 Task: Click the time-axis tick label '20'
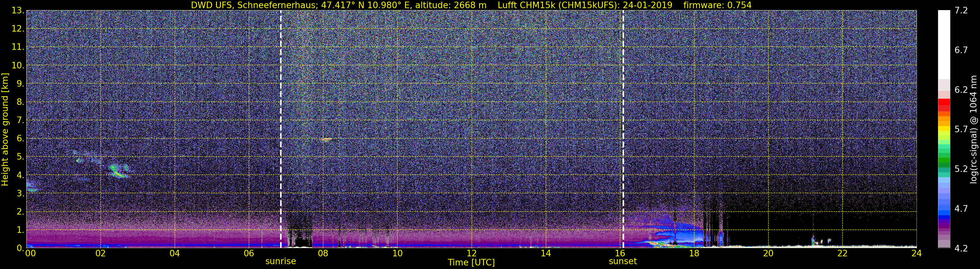click(x=768, y=254)
